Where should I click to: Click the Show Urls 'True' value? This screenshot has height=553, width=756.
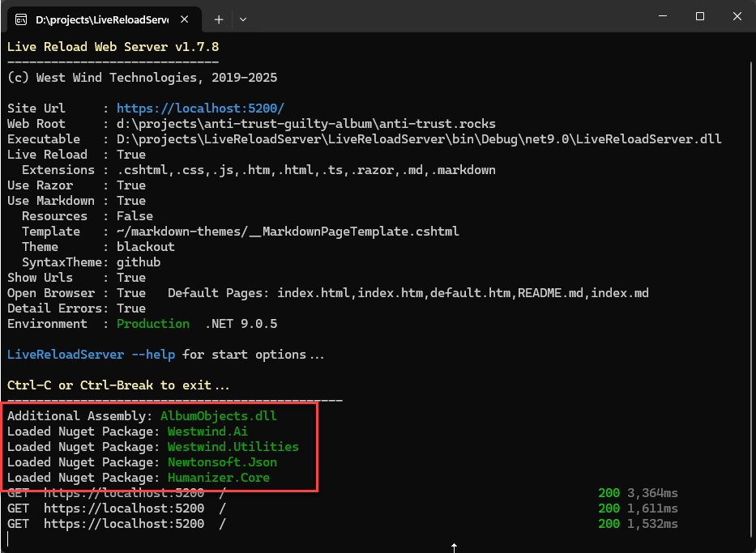tap(131, 278)
